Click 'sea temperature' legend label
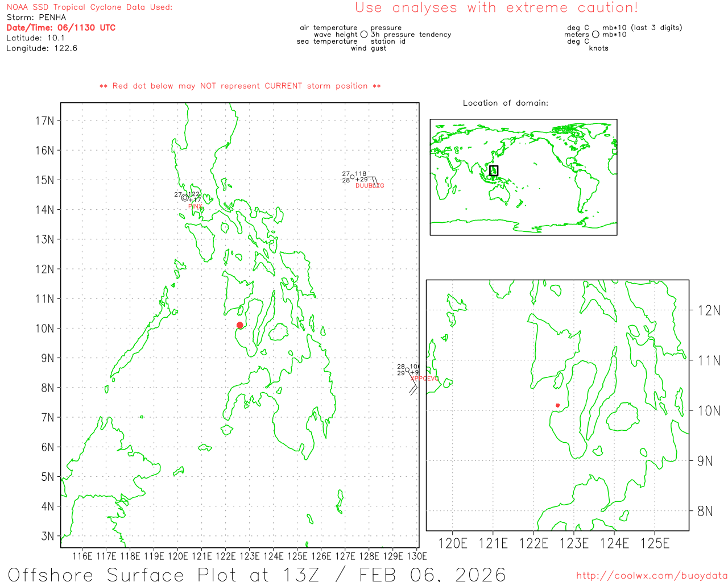Viewport: 728px width, 582px height. 327,41
